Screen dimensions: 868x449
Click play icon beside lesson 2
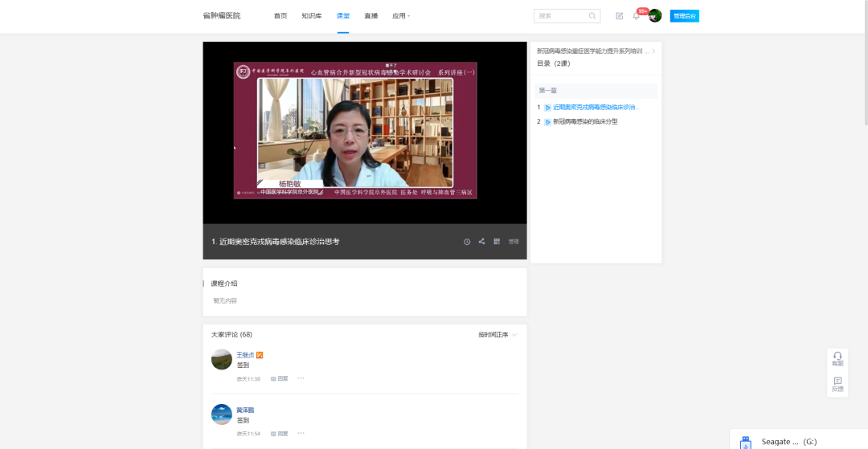click(547, 121)
